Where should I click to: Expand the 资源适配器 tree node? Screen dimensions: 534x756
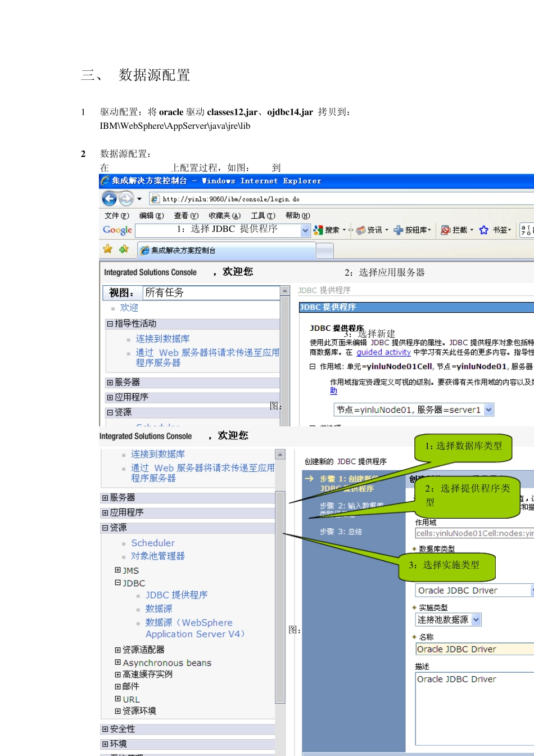click(x=117, y=650)
